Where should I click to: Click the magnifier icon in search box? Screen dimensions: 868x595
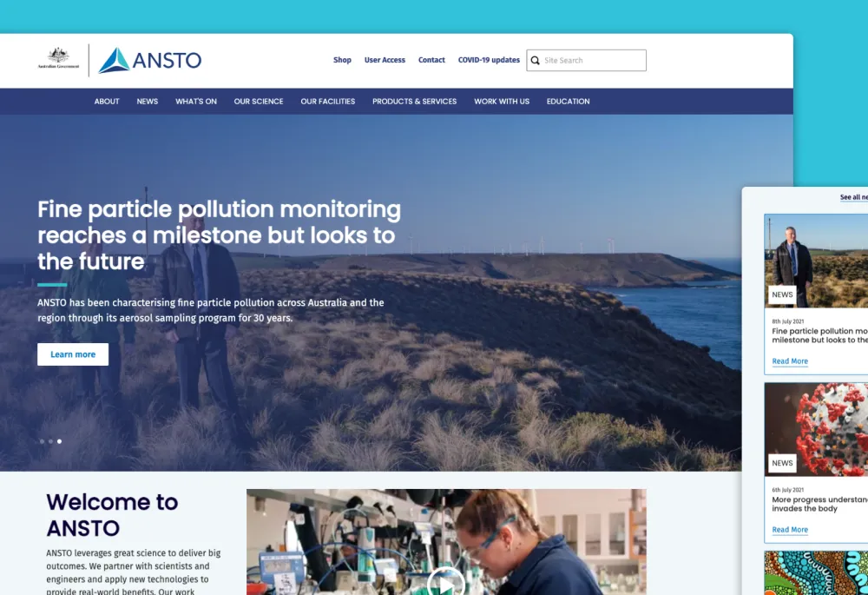point(536,61)
